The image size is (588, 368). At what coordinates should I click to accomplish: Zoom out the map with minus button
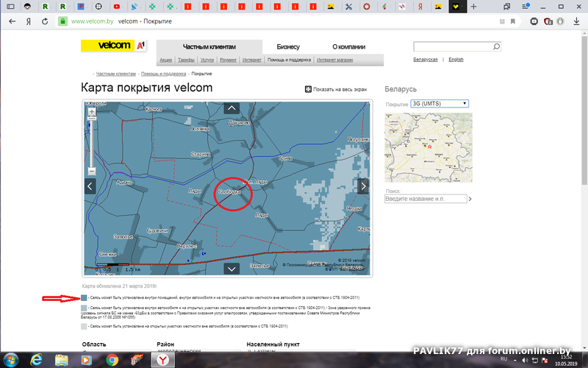click(91, 171)
